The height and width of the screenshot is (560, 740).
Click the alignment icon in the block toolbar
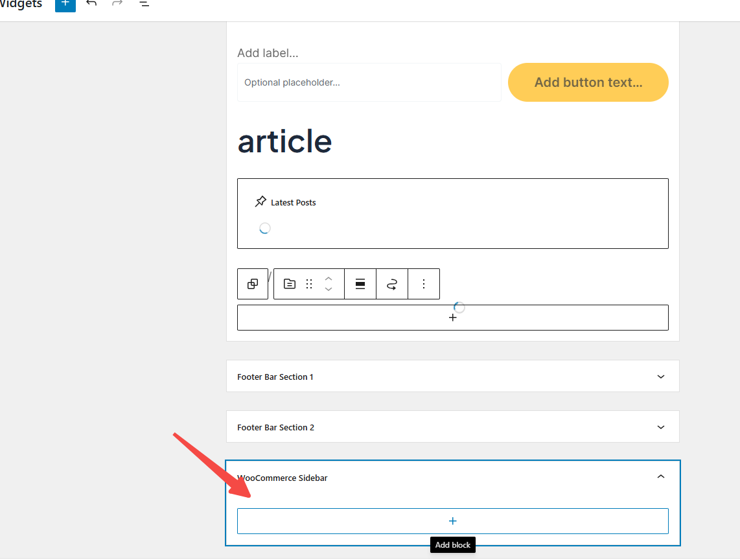tap(360, 284)
